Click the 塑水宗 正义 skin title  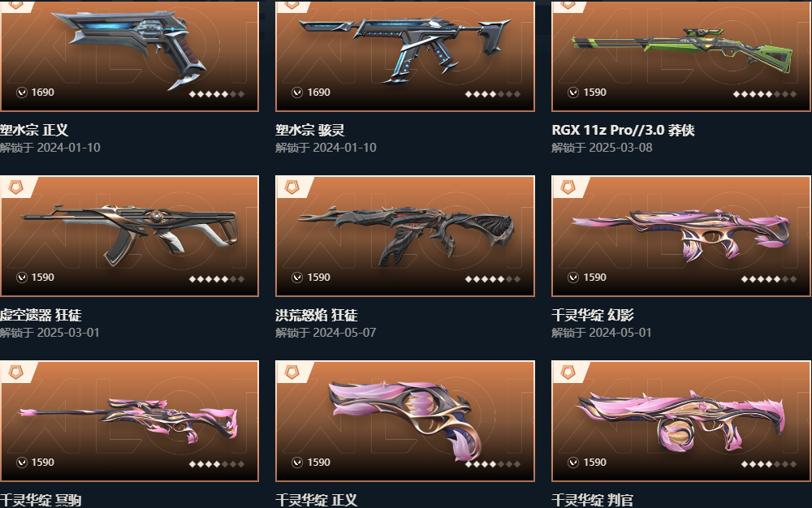[x=34, y=130]
